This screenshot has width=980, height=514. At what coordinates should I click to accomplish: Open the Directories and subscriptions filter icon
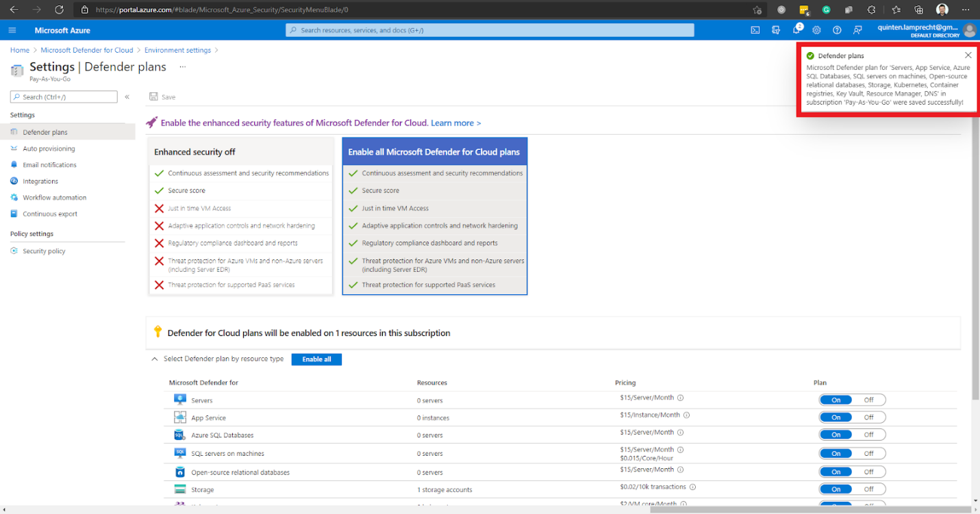[776, 30]
